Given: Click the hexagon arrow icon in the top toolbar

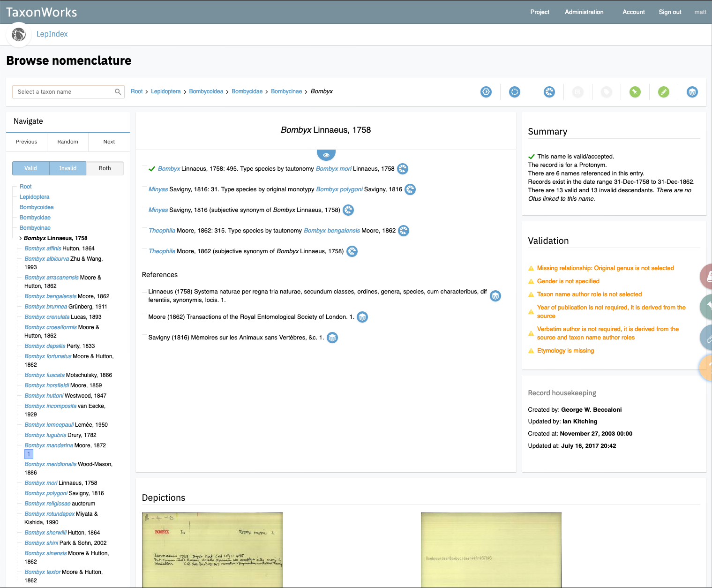Looking at the screenshot, I should pos(486,92).
